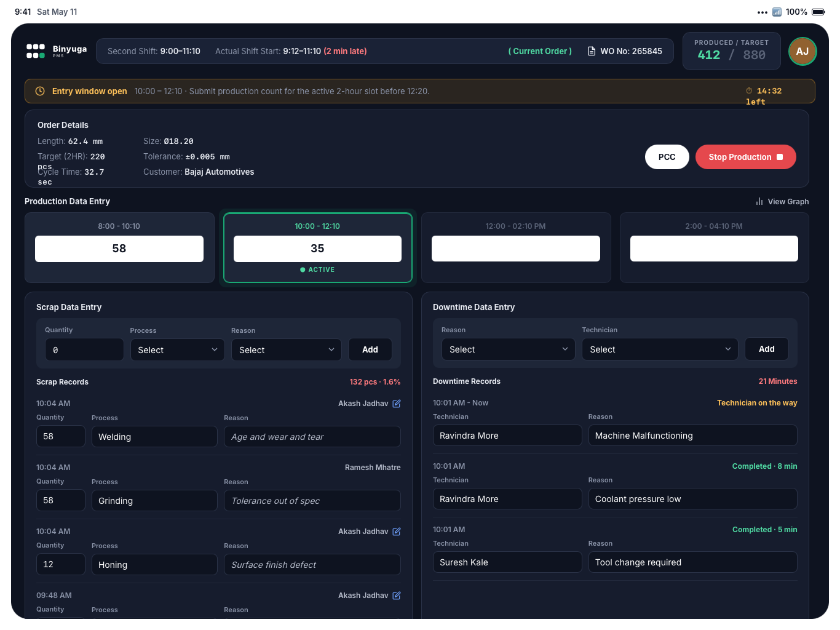Click the 'Age and wear and tear' reason field
The image size is (840, 630).
point(312,436)
